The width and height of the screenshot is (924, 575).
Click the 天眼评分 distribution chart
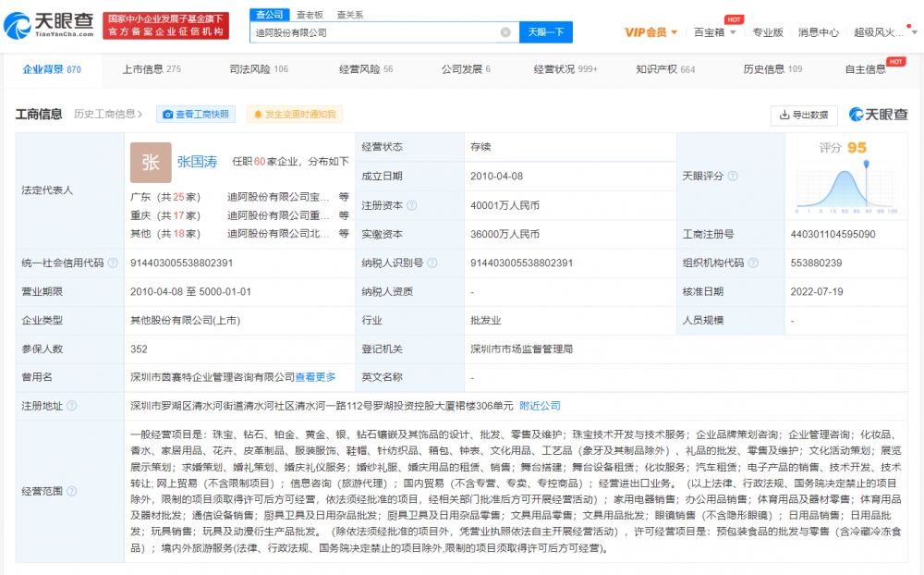point(846,188)
